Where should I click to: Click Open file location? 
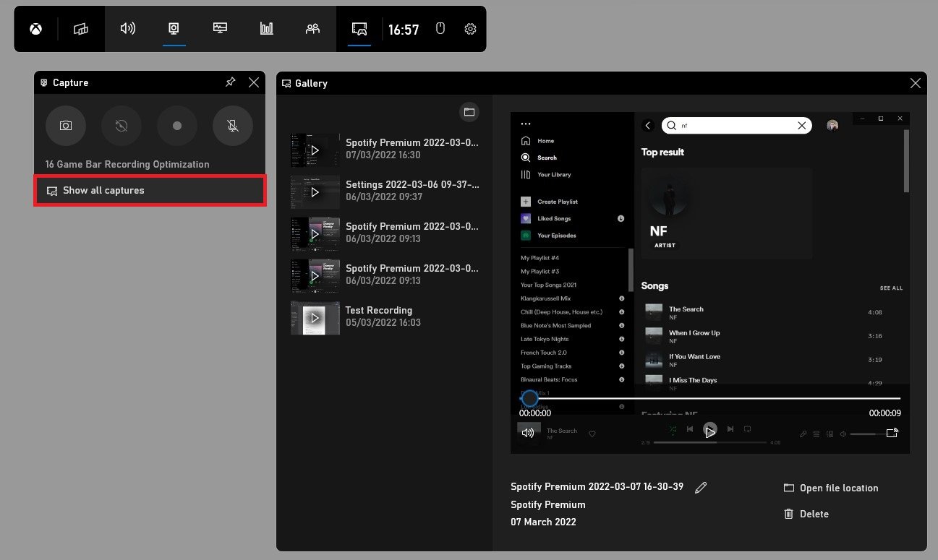[831, 488]
